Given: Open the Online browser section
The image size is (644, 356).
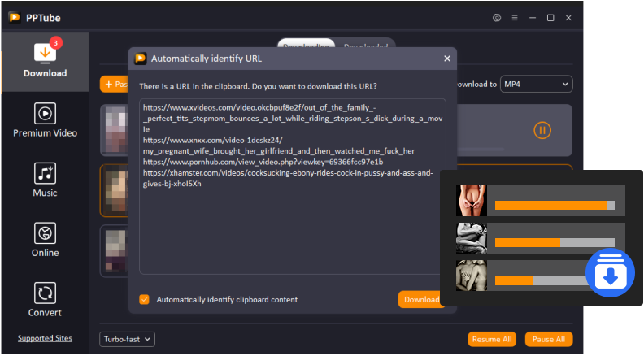Looking at the screenshot, I should pos(45,240).
